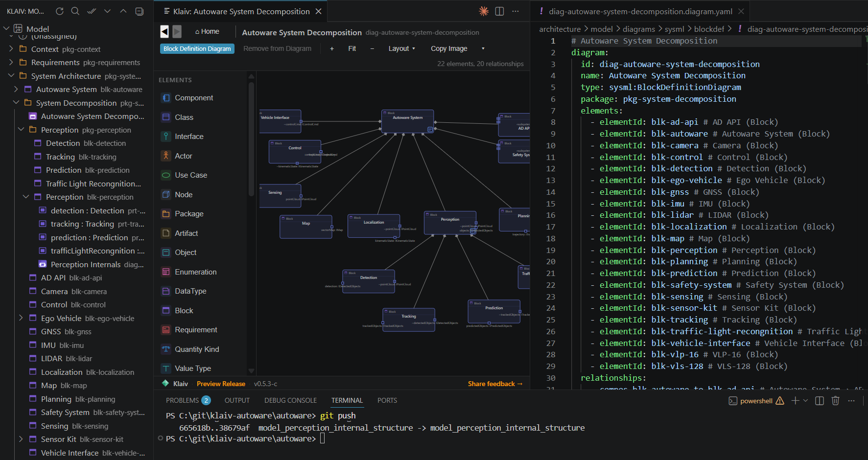Open search in the model explorer
Viewport: 868px width, 460px height.
click(x=75, y=11)
